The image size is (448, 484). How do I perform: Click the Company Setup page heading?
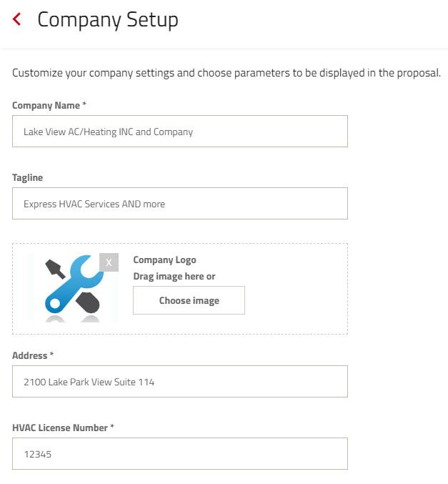point(108,20)
